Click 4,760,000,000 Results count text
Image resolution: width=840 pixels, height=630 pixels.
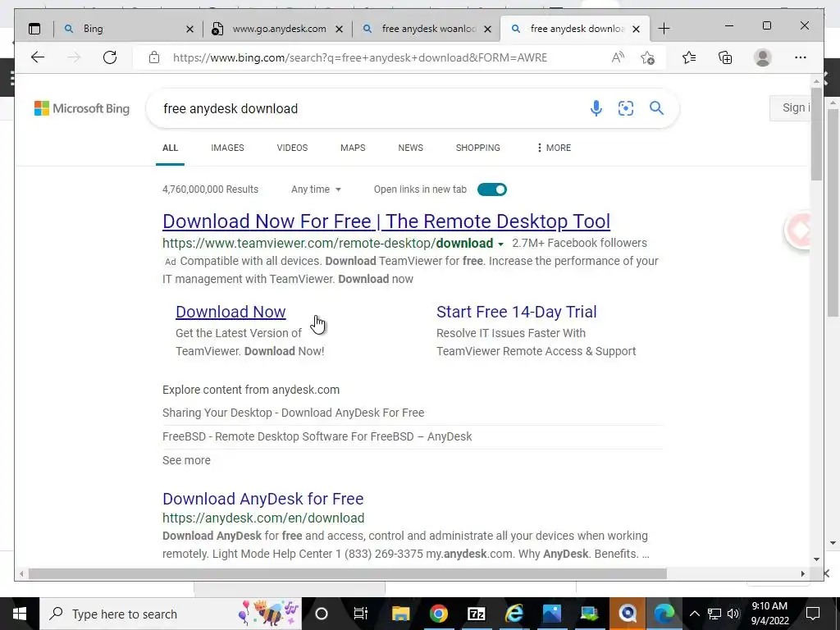click(210, 189)
